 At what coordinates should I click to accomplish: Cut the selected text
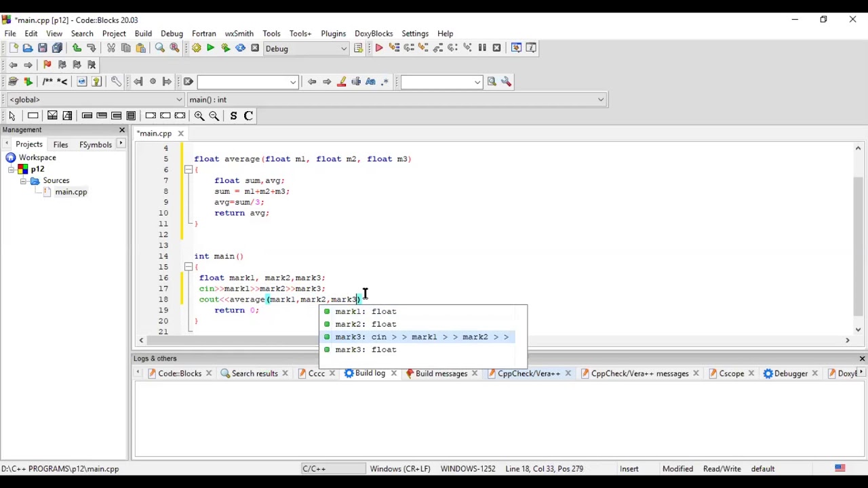111,48
